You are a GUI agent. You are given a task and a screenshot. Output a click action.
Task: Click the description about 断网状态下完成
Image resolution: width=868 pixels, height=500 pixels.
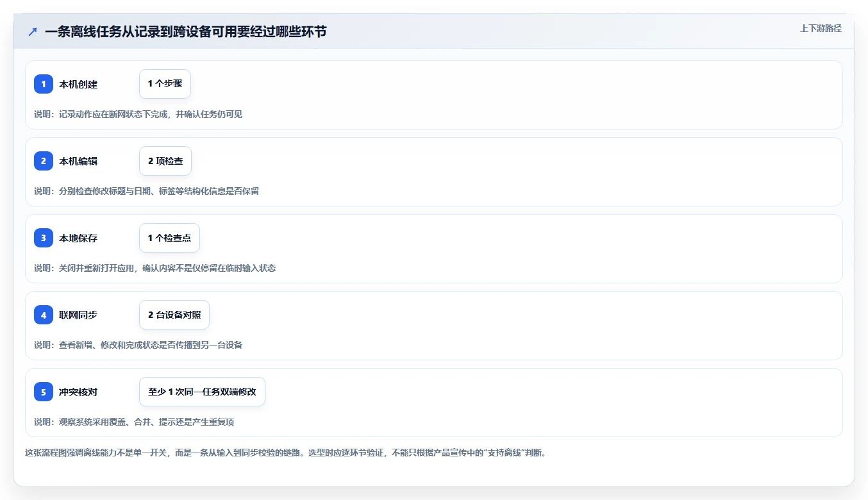(x=138, y=114)
